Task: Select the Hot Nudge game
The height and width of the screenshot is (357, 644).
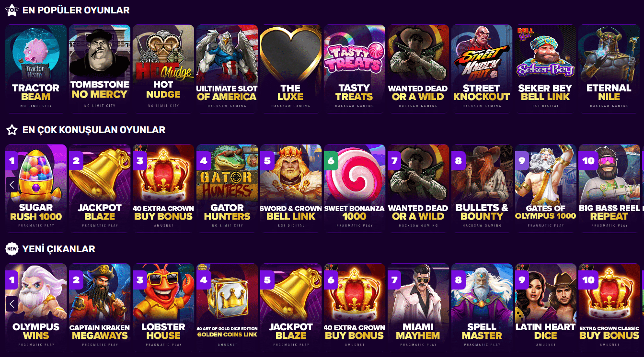Action: tap(163, 69)
